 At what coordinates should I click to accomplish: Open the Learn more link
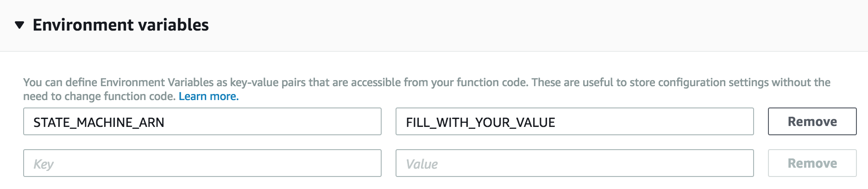click(208, 96)
